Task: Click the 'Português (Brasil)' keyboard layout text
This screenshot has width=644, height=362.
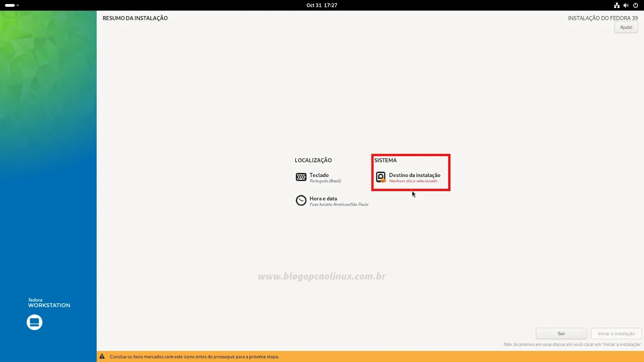Action: click(325, 181)
